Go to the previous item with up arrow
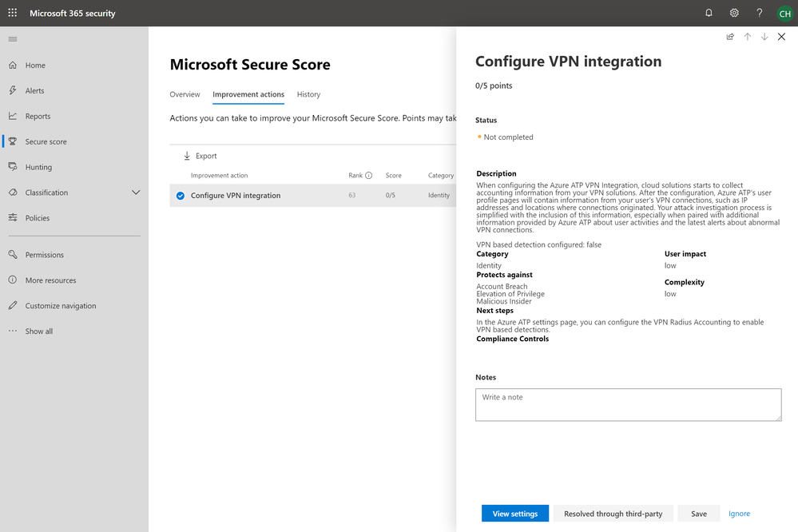Image resolution: width=798 pixels, height=532 pixels. 748,37
